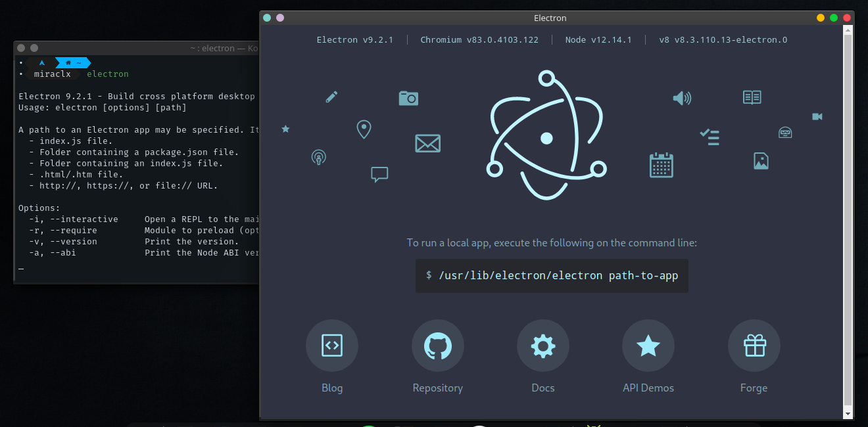Click the scrollbar up arrow in Electron window
The image size is (868, 427).
tap(848, 30)
